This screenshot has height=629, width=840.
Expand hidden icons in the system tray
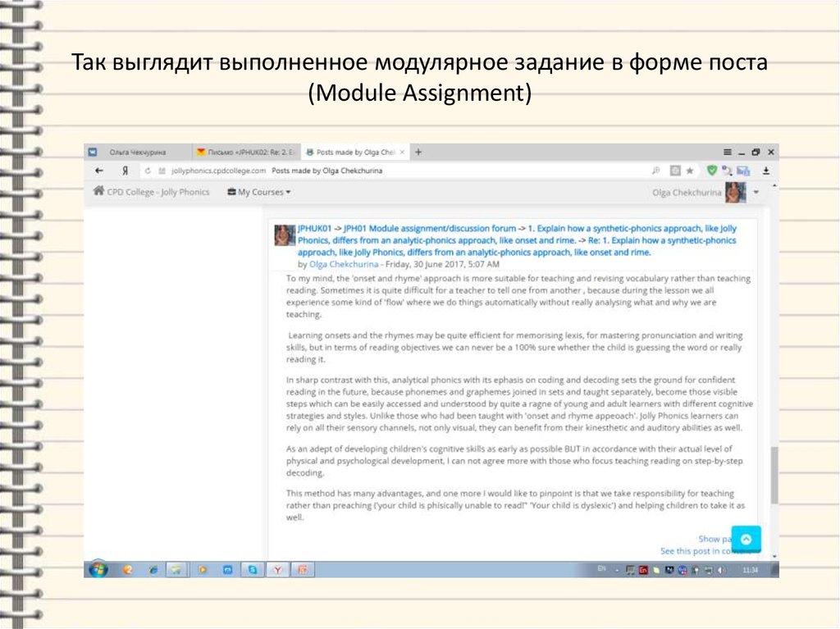617,568
